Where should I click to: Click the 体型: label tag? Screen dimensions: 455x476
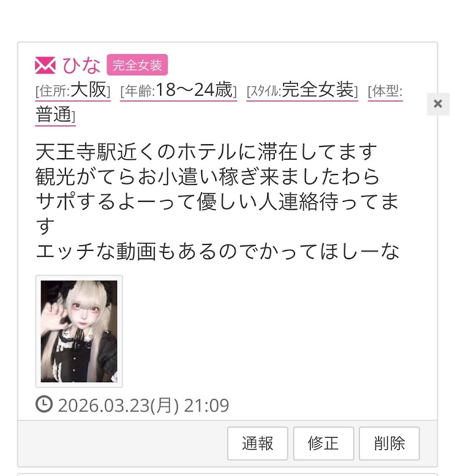[x=385, y=91]
